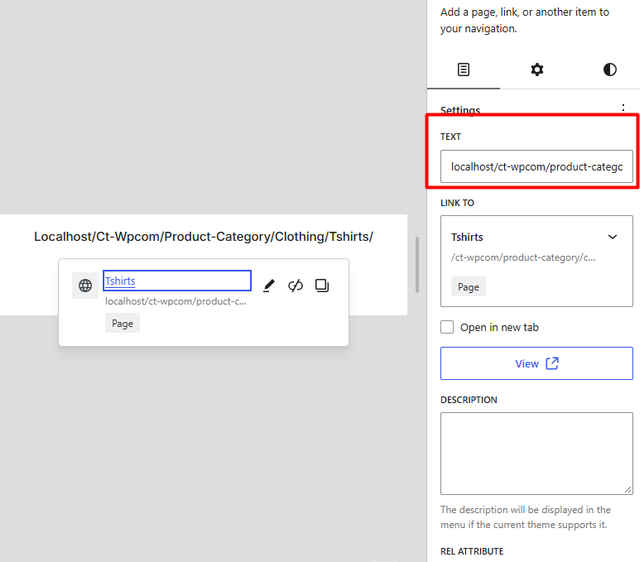The height and width of the screenshot is (562, 640).
Task: Copy link with copy icon
Action: click(322, 285)
